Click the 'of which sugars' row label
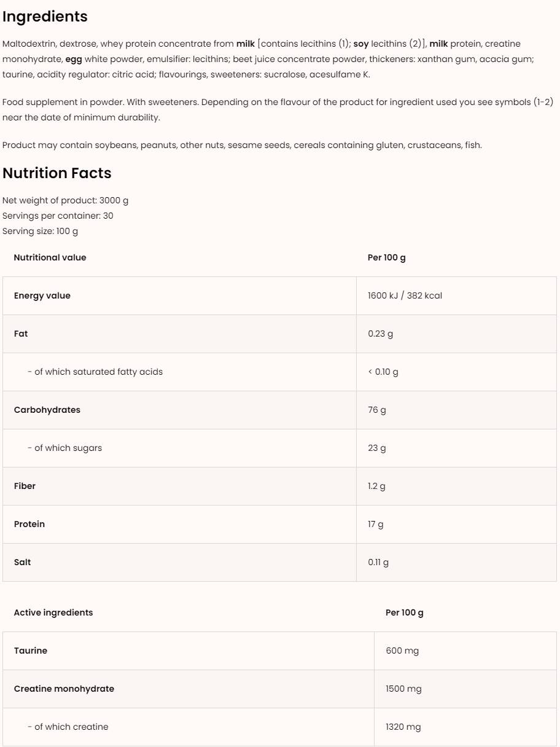 64,448
